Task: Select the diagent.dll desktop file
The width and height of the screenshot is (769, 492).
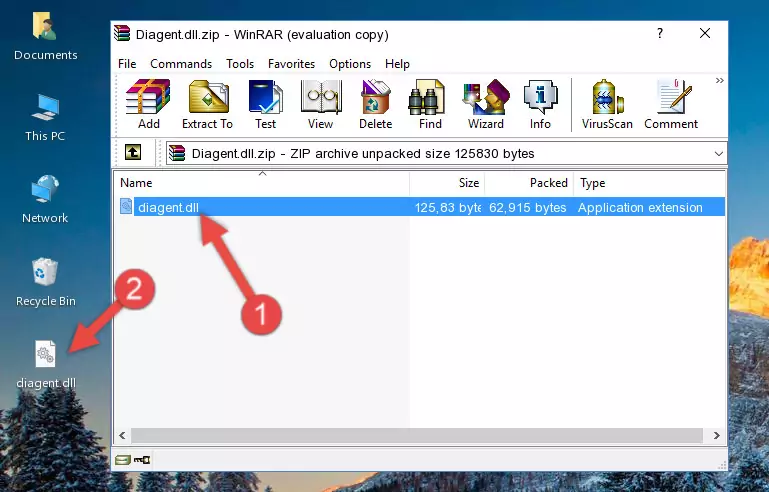Action: [x=46, y=364]
